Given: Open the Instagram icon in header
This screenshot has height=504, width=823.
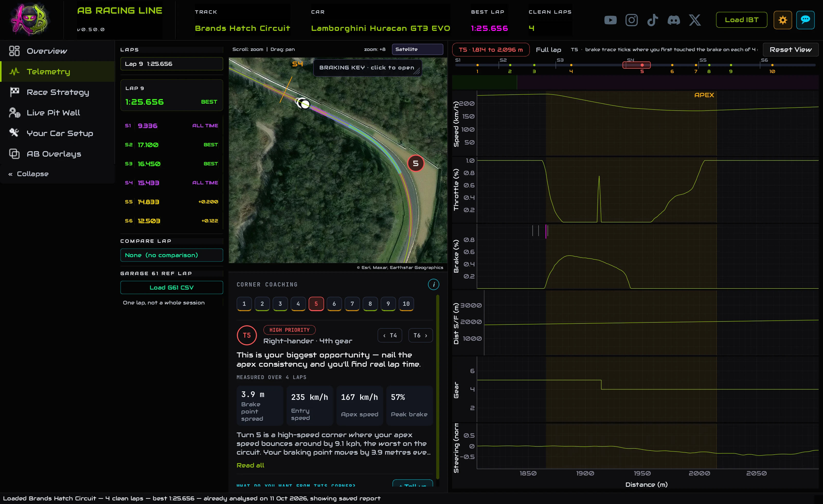Looking at the screenshot, I should point(631,20).
